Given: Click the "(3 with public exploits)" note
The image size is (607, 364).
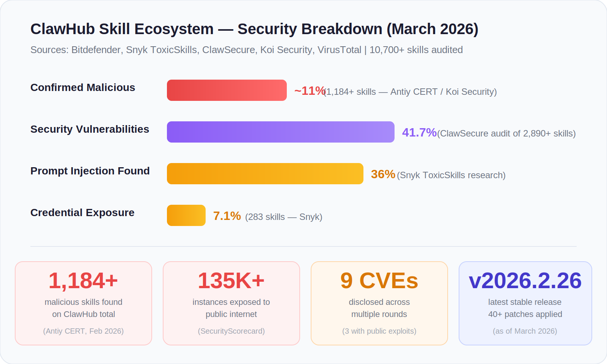Looking at the screenshot, I should pos(379,331).
